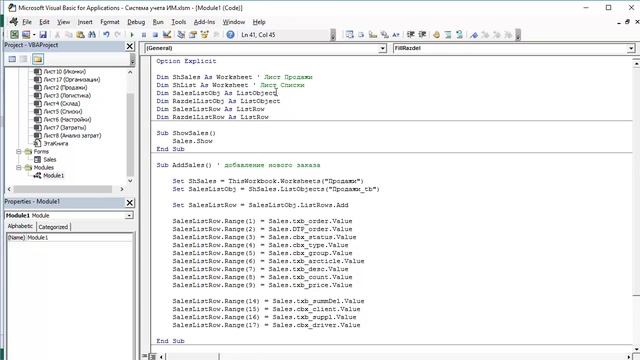This screenshot has width=640, height=360.
Task: Open Find with the binoculars icon
Action: [x=92, y=35]
